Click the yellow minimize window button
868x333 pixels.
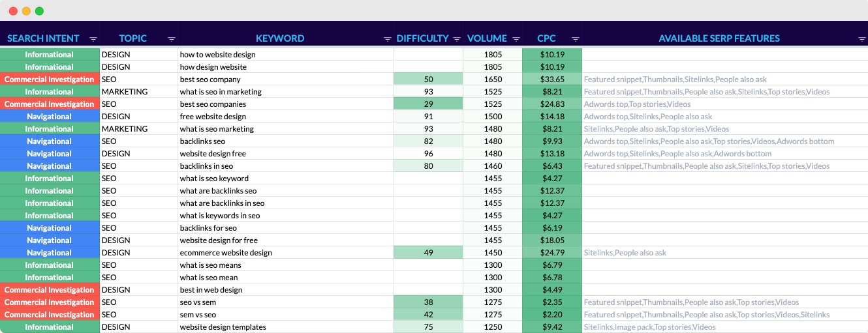(26, 11)
